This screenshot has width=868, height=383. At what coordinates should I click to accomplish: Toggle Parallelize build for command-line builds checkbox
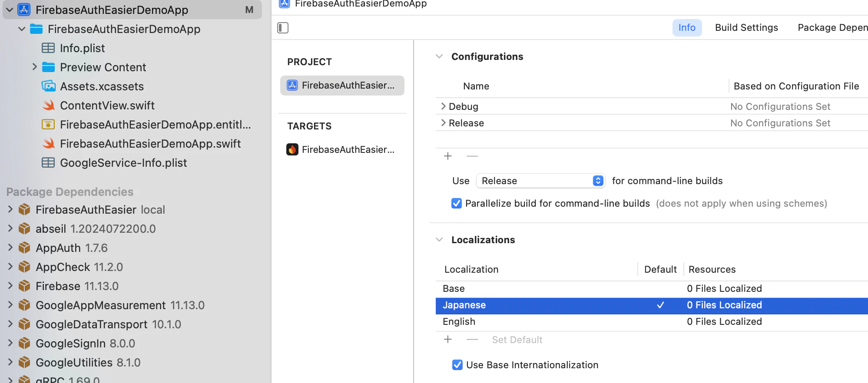[457, 203]
